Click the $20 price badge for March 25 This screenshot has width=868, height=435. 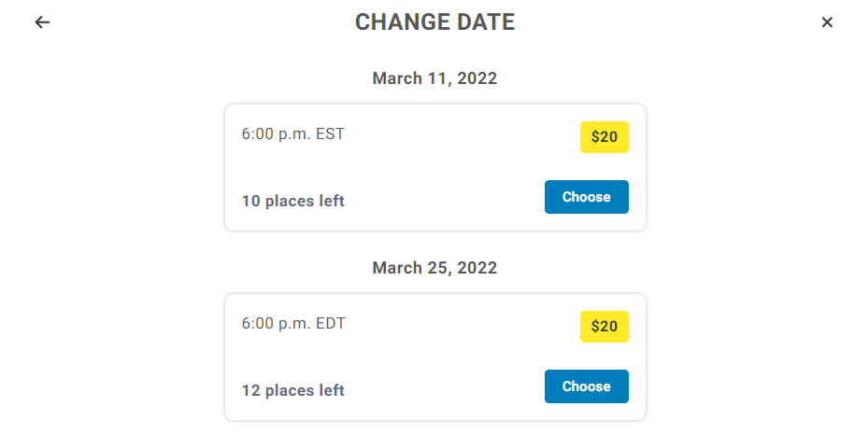[x=604, y=327]
